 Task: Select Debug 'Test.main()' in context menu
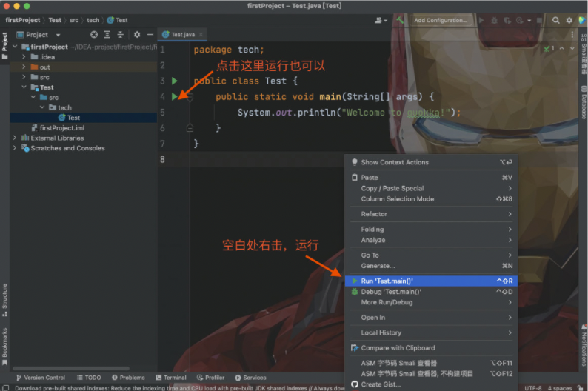pos(431,292)
